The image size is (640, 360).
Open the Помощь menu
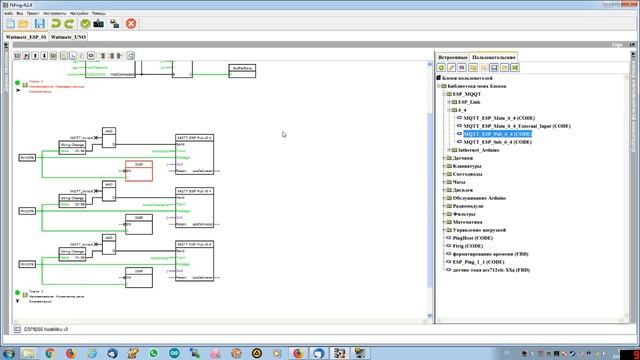[99, 13]
